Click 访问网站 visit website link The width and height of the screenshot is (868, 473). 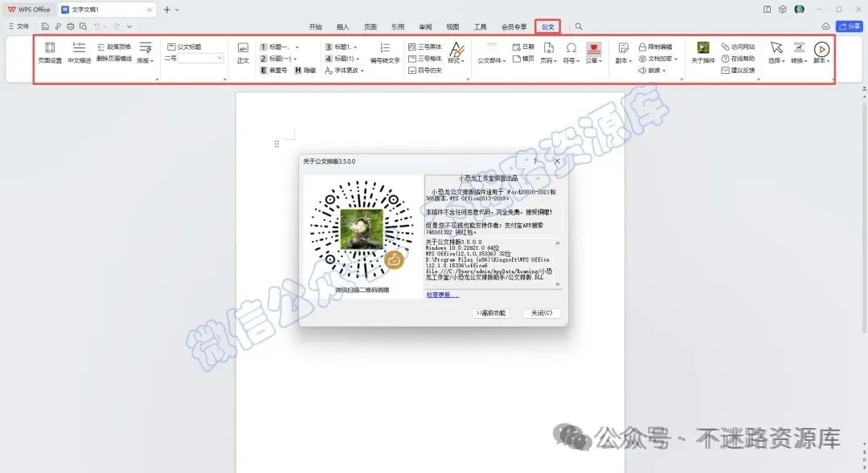click(x=738, y=47)
